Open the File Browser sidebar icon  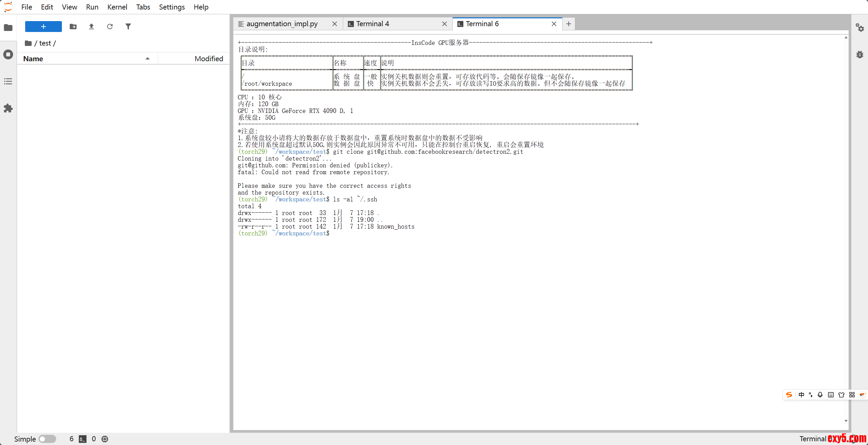pyautogui.click(x=8, y=28)
